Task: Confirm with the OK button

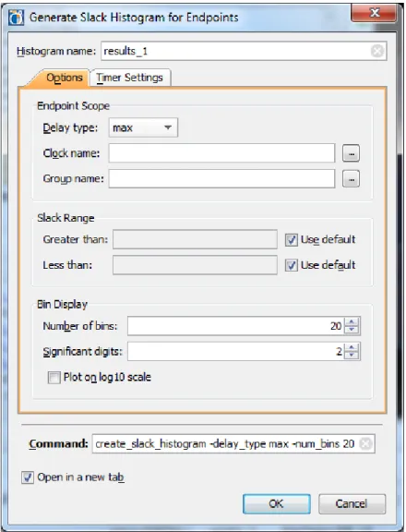Action: click(x=277, y=504)
